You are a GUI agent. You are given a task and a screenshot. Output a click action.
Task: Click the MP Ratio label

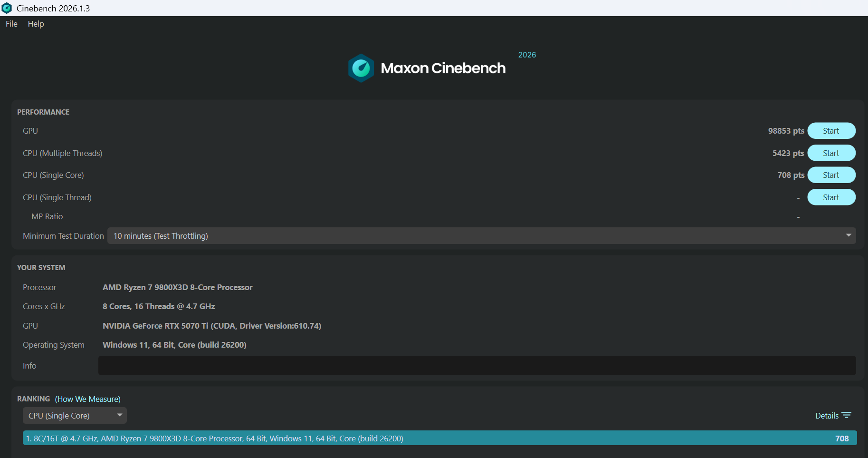click(47, 216)
